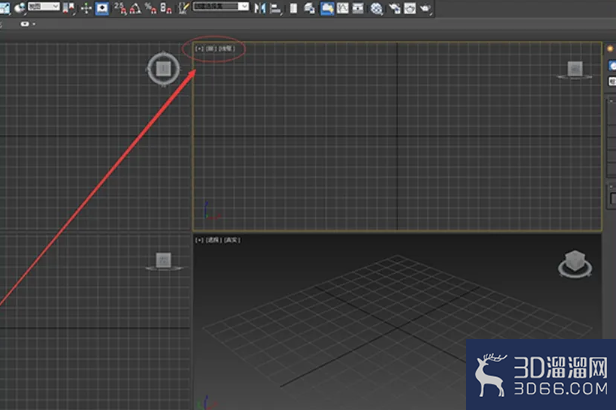Toggle keyboard shortcut override (highlighted blue)
This screenshot has height=410, width=616.
click(102, 8)
